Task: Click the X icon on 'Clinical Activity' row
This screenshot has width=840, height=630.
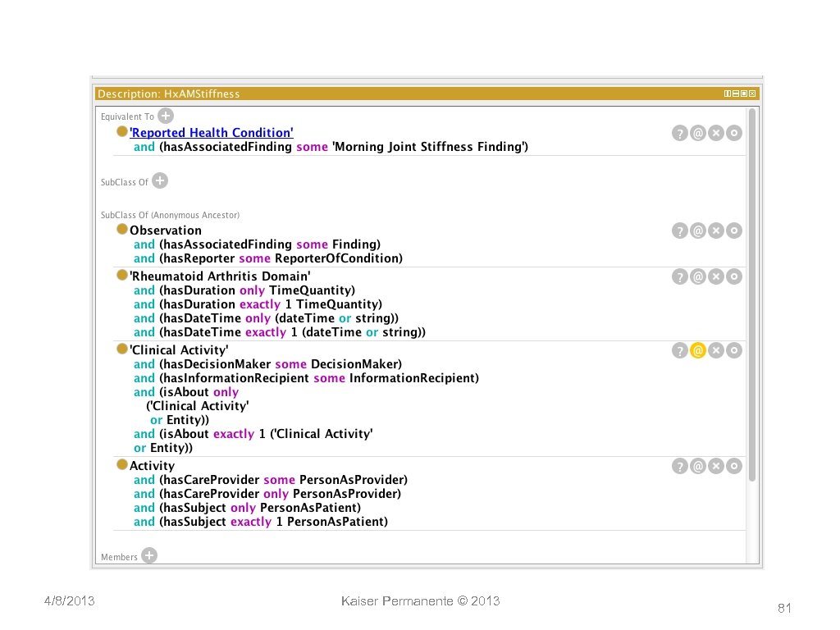Action: [716, 351]
